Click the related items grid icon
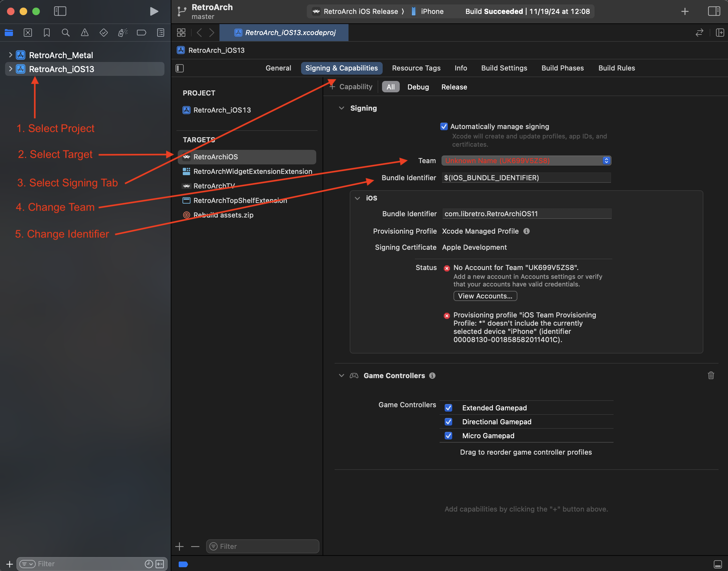728x571 pixels. 181,33
